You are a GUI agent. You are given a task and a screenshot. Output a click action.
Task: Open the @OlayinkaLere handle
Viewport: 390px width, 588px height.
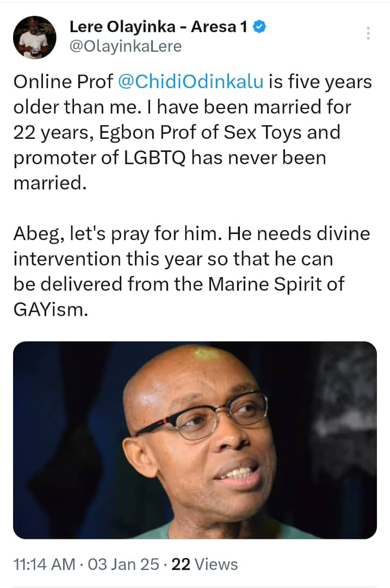coord(126,46)
